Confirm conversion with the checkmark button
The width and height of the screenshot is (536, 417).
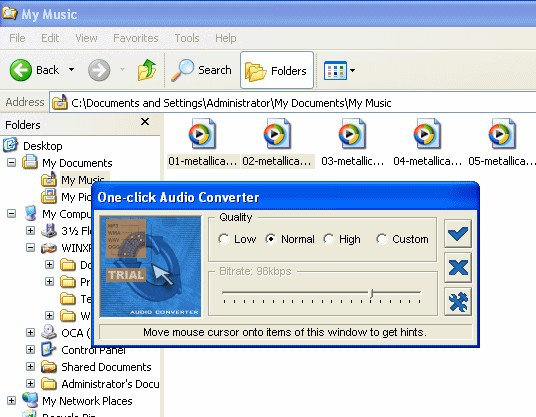[x=458, y=234]
